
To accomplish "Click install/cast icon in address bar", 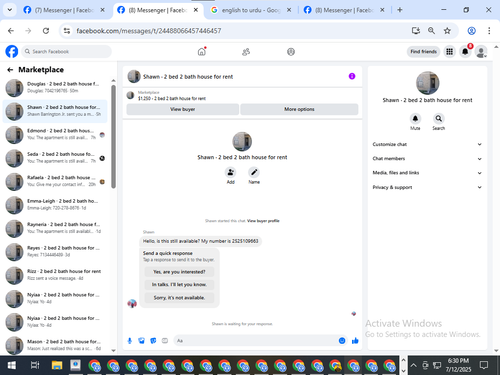I will click(x=415, y=31).
